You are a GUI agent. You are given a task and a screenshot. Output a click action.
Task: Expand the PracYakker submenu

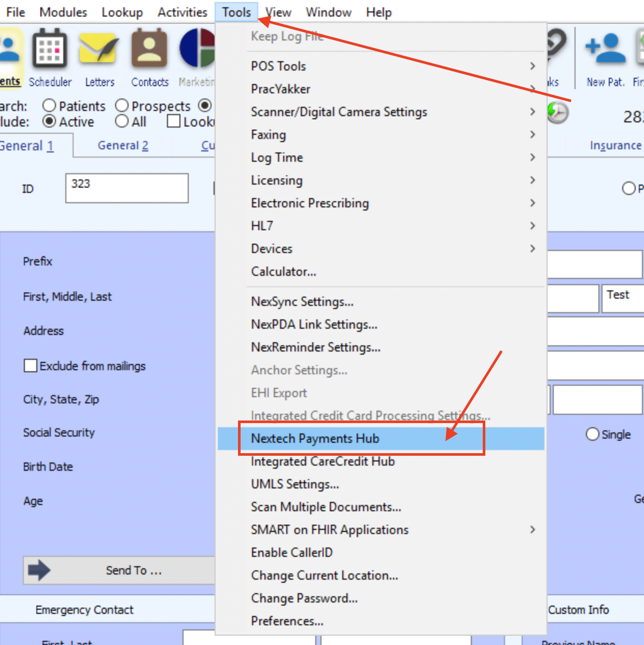click(381, 89)
